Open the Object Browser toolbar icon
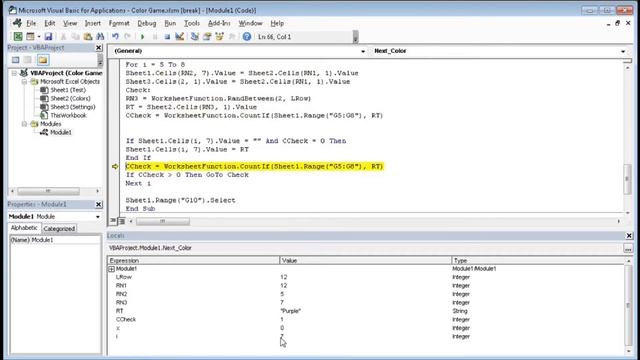The width and height of the screenshot is (640, 360). pyautogui.click(x=220, y=37)
